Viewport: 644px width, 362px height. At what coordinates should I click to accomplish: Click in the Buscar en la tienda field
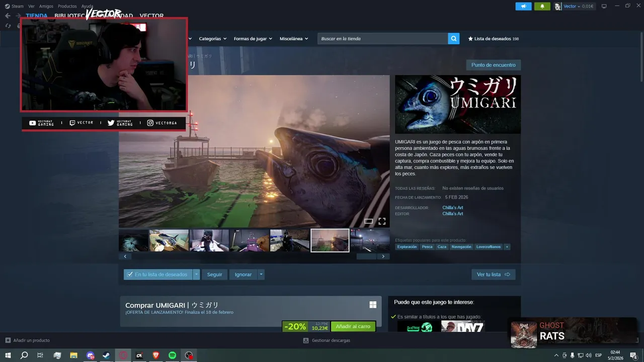pos(383,39)
